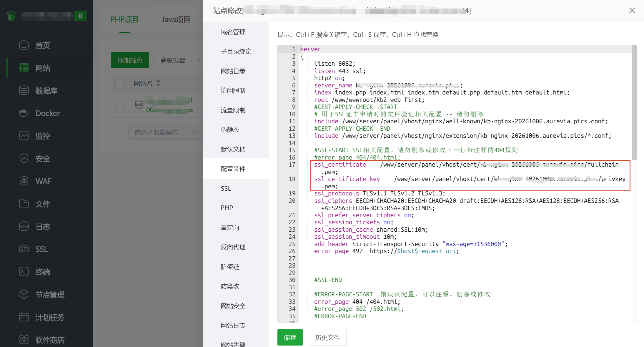Click the home page icon in sidebar

24,45
